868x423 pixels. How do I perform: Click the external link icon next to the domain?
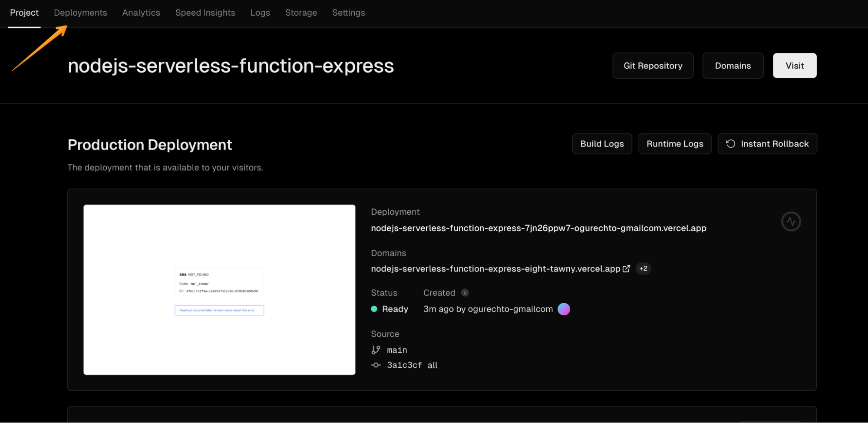(626, 268)
